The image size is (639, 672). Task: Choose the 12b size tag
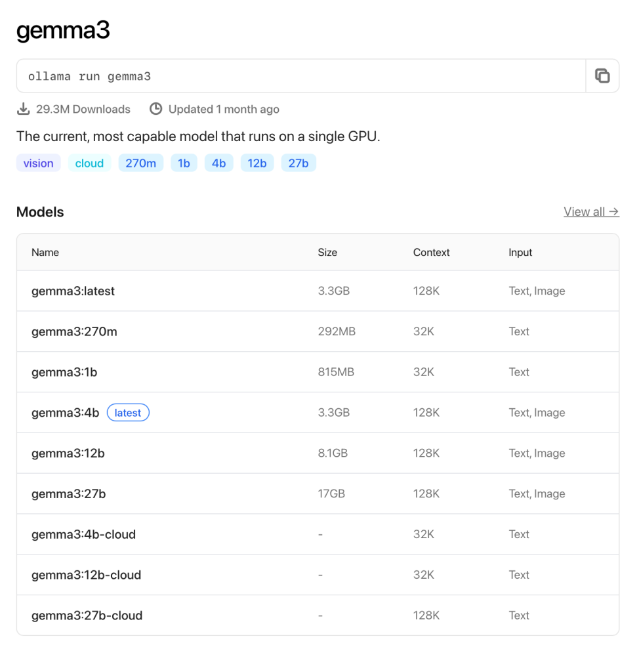point(257,163)
